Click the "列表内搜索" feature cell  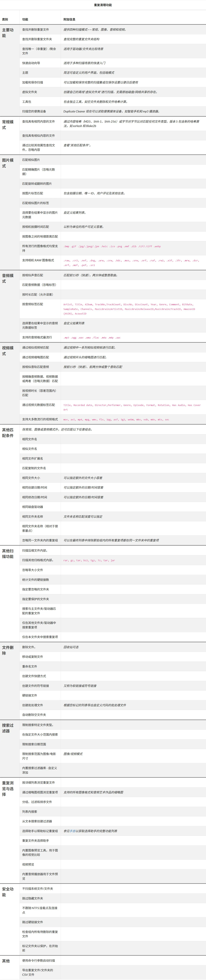click(x=40, y=811)
